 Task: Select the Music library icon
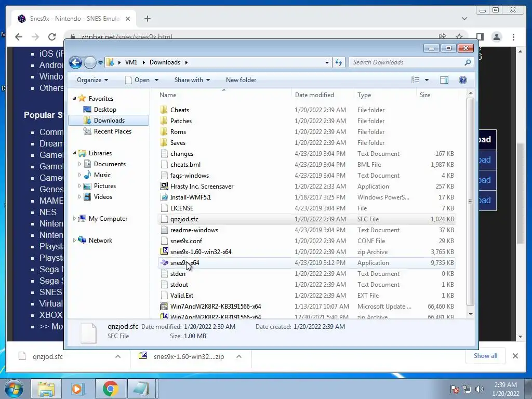[87, 175]
